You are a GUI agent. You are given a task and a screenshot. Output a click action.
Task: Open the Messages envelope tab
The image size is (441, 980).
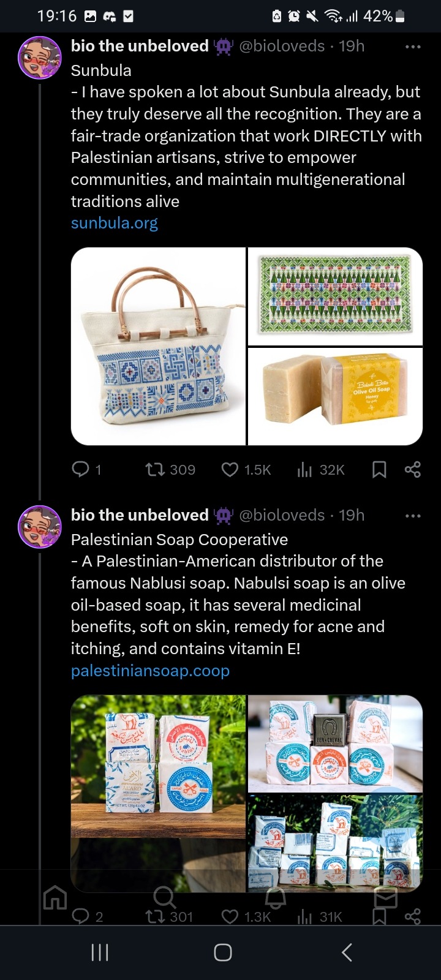386,898
